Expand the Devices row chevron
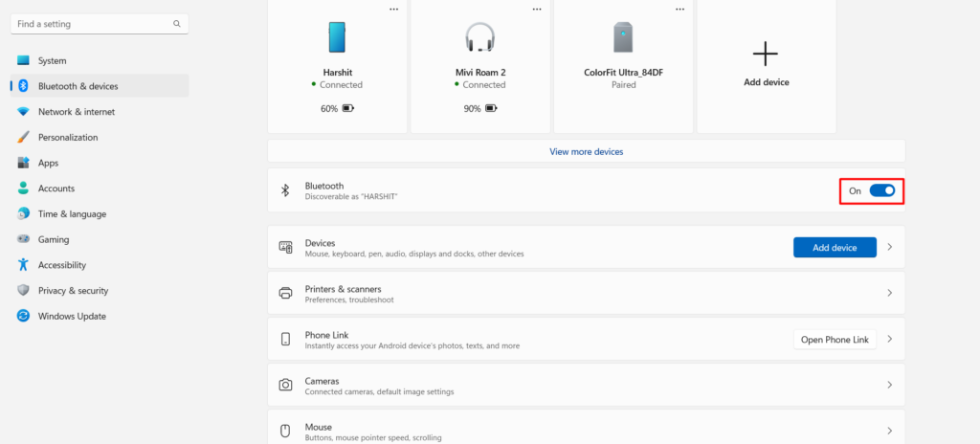This screenshot has width=980, height=444. (889, 248)
